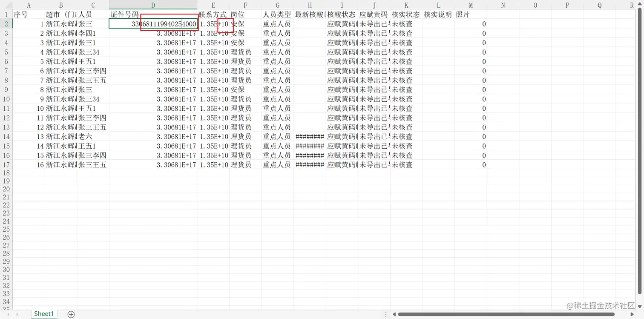Select column N header
The width and height of the screenshot is (644, 319).
(x=503, y=5)
